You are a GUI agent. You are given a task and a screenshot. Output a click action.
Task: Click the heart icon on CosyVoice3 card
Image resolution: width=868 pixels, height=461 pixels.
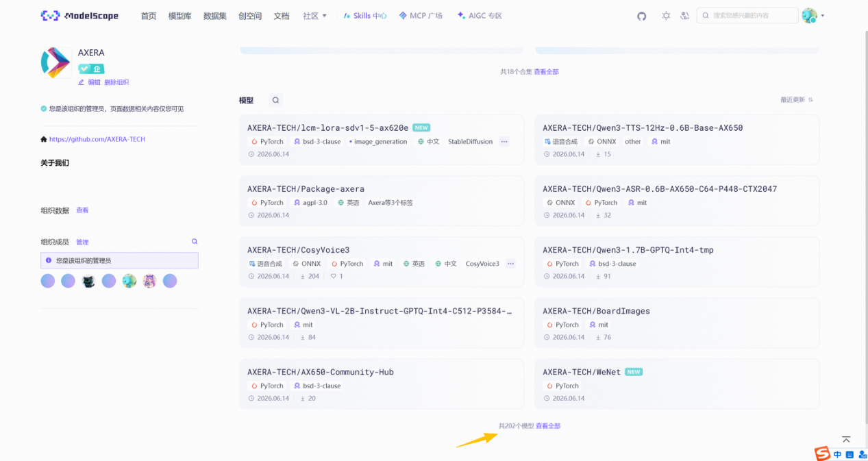tap(334, 276)
